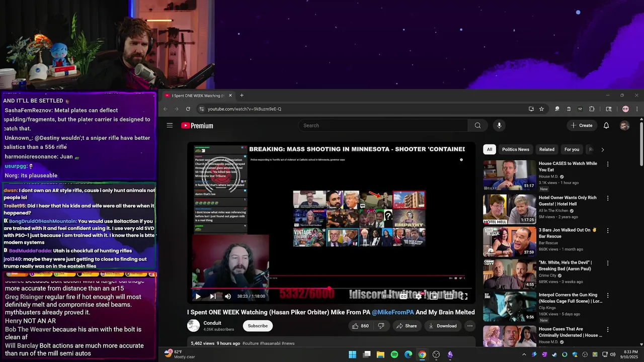Go back in Chrome
Image resolution: width=644 pixels, height=362 pixels.
tap(165, 109)
